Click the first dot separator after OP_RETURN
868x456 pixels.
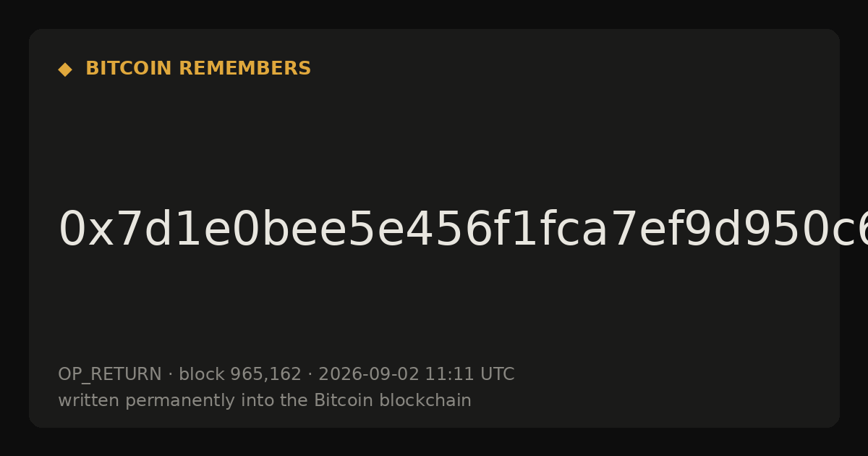point(171,375)
